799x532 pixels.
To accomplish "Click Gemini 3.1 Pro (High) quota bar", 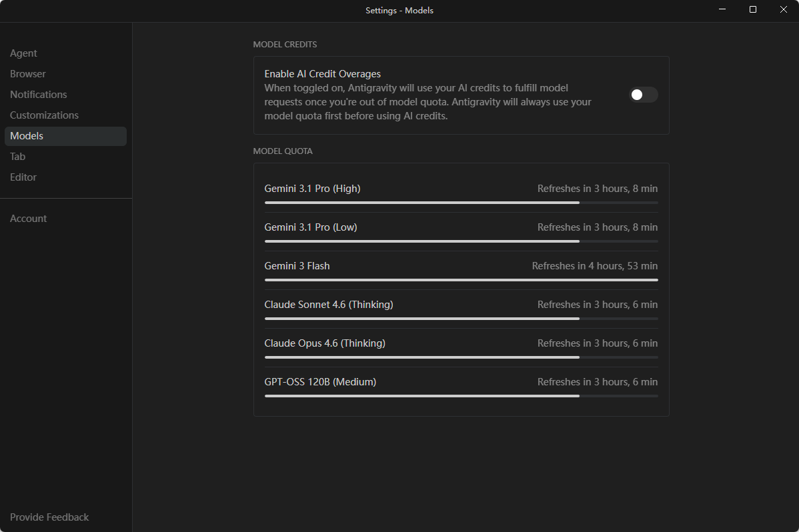I will tap(461, 203).
